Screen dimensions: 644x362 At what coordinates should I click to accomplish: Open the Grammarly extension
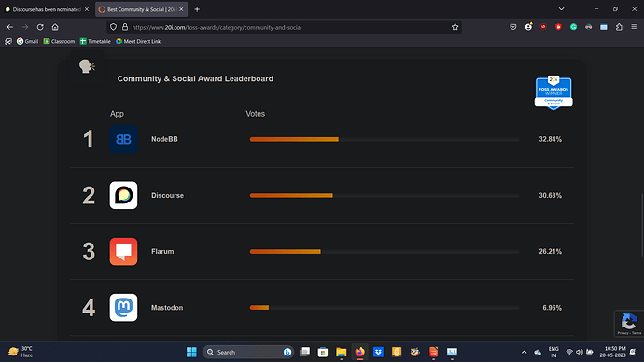(x=573, y=27)
